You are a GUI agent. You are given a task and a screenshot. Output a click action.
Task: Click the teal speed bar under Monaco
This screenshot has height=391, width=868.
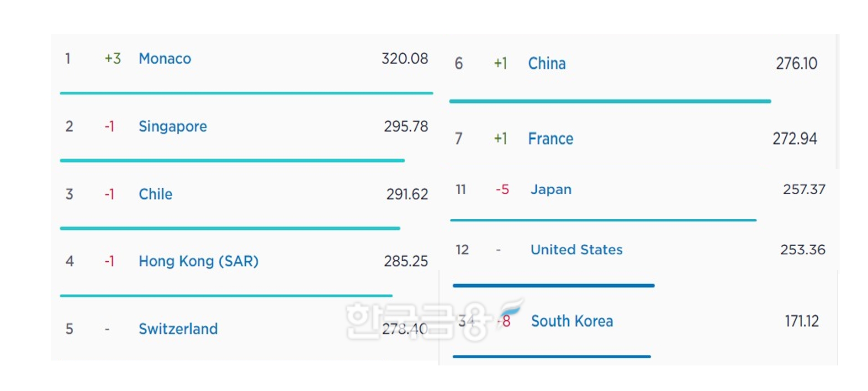pyautogui.click(x=246, y=93)
